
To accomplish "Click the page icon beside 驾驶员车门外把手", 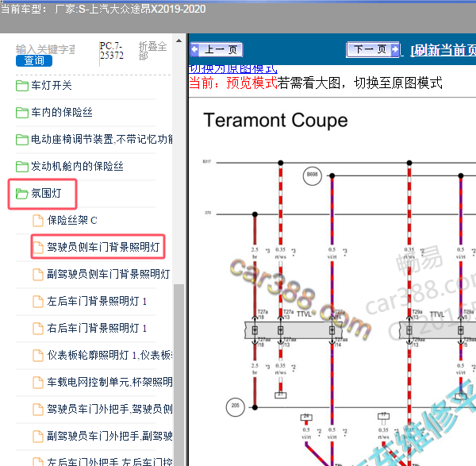I will tap(38, 409).
